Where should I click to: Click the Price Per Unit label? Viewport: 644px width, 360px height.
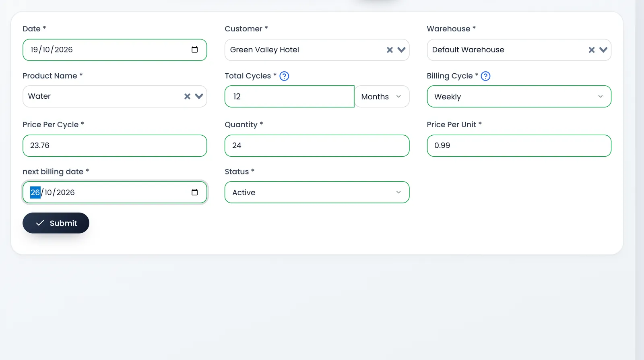454,124
